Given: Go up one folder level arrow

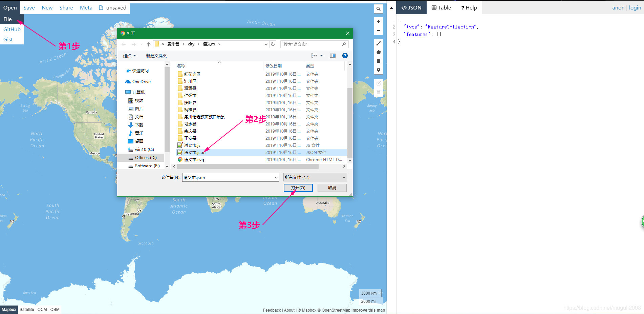Looking at the screenshot, I should tap(148, 44).
